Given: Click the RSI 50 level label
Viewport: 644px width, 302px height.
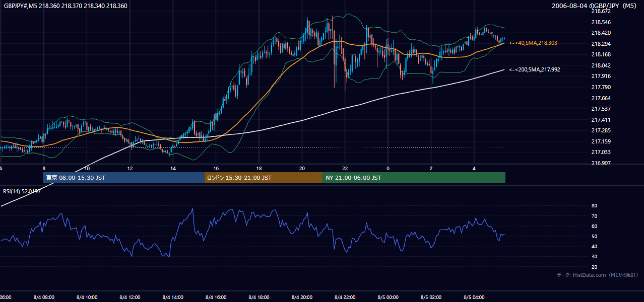Looking at the screenshot, I should coord(594,236).
